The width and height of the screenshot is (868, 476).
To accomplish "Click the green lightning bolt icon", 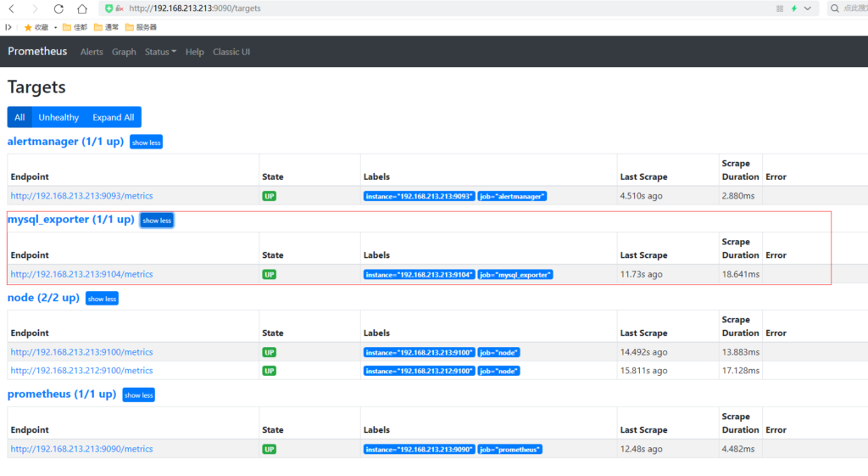I will 793,8.
